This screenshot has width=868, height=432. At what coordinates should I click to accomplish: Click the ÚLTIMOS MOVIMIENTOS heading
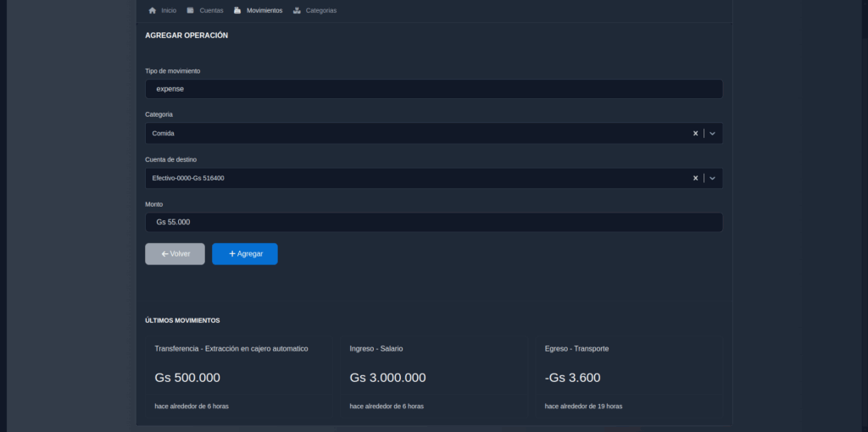pyautogui.click(x=182, y=320)
